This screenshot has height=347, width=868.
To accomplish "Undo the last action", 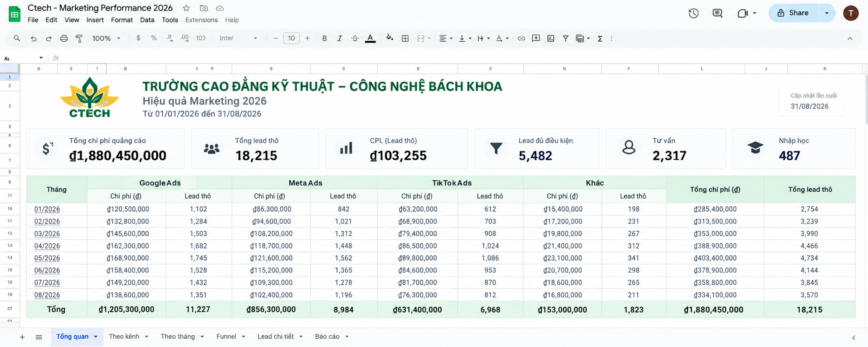I will pyautogui.click(x=33, y=39).
